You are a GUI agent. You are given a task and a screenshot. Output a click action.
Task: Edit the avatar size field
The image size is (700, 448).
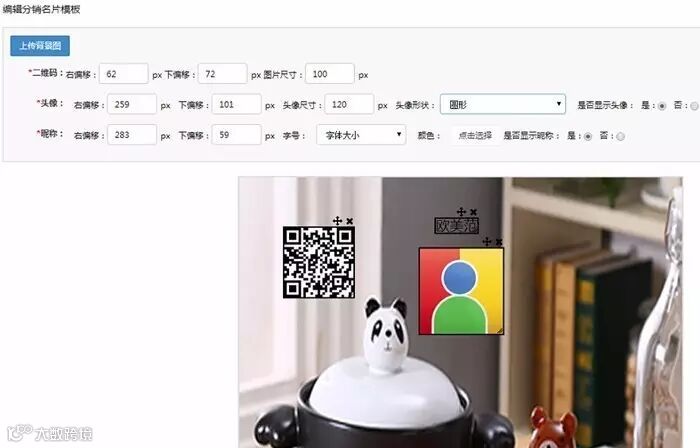(x=349, y=104)
